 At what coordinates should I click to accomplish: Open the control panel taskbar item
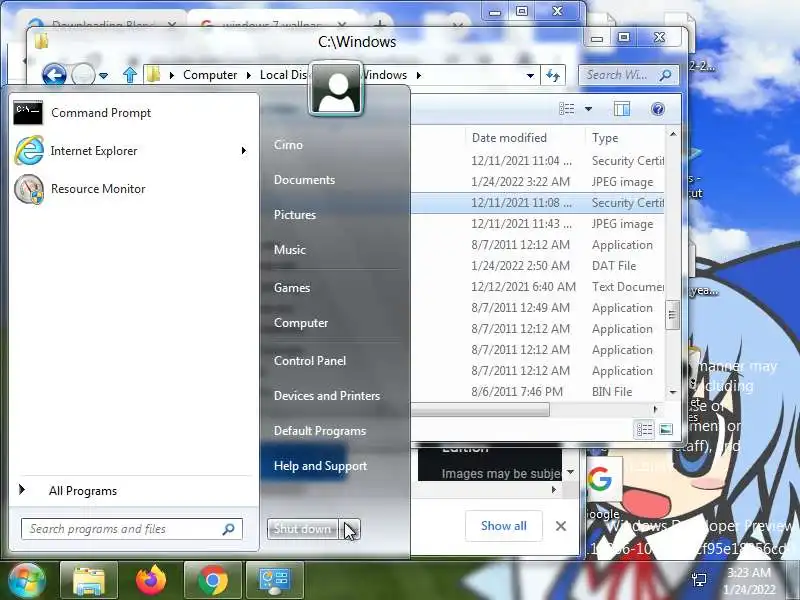[275, 581]
